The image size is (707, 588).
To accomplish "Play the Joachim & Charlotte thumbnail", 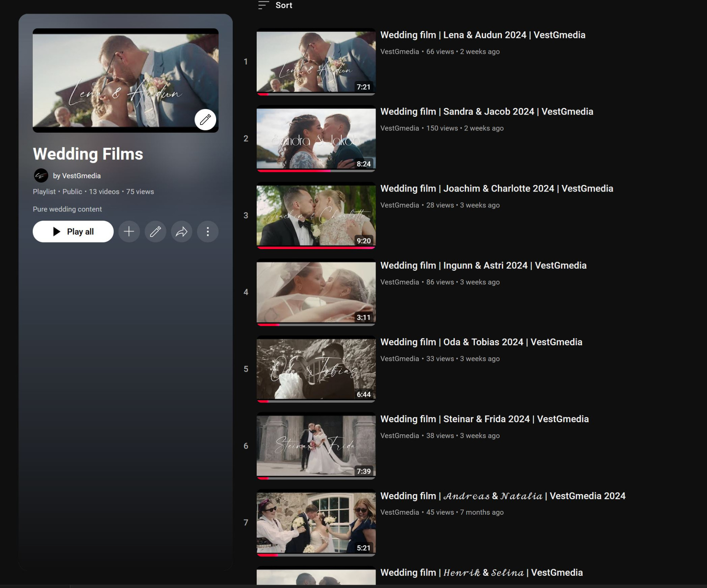I will tap(316, 215).
